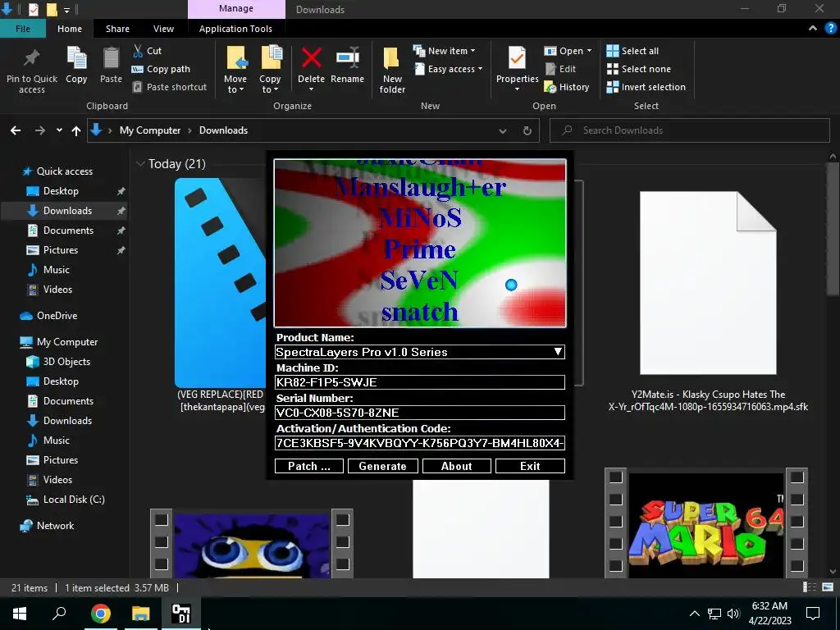Open the Copy to menu
840x630 pixels.
(270, 70)
